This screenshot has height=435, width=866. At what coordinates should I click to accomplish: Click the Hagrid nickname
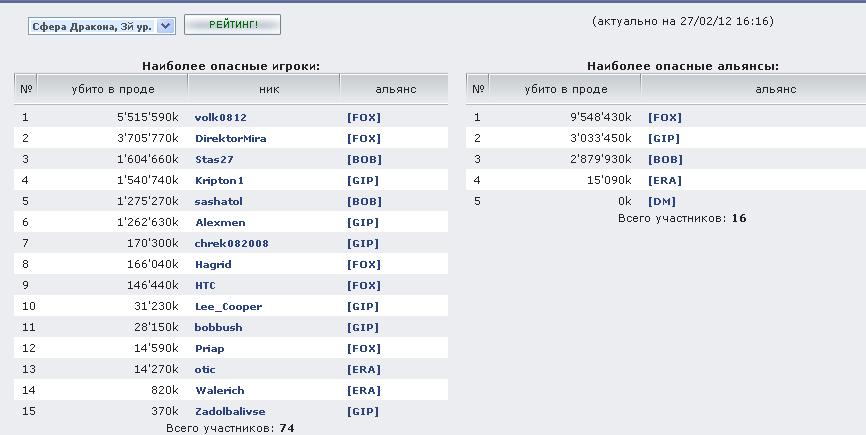[213, 264]
